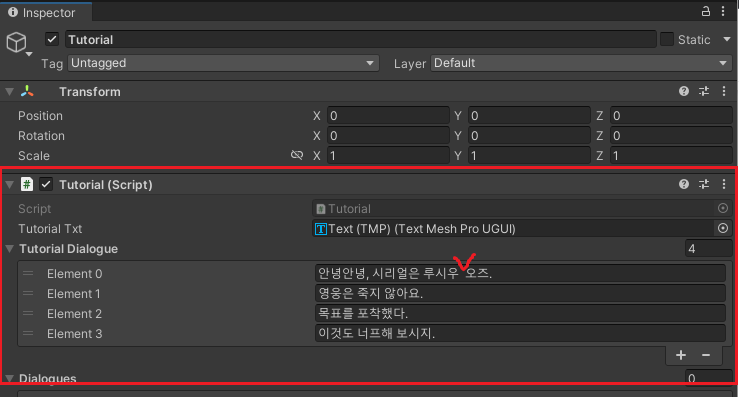
Task: Click the Rotation Z field
Action: [x=671, y=136]
